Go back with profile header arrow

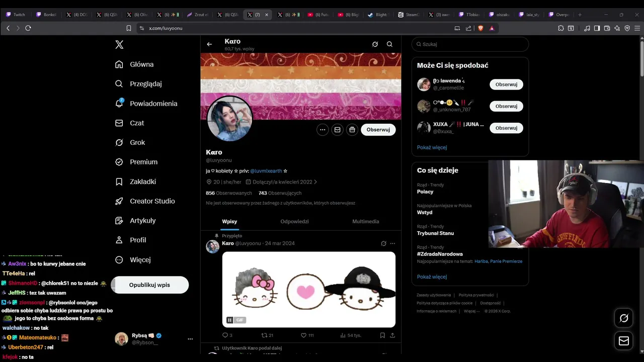[x=209, y=44]
